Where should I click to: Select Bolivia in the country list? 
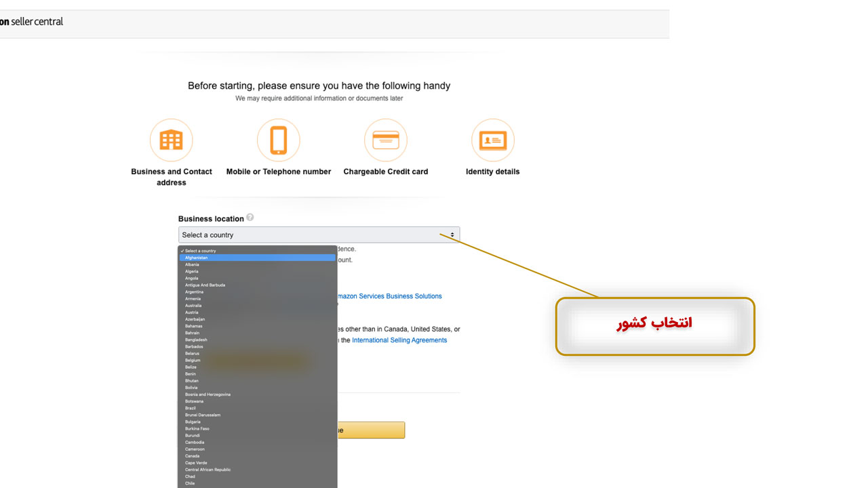coord(258,388)
